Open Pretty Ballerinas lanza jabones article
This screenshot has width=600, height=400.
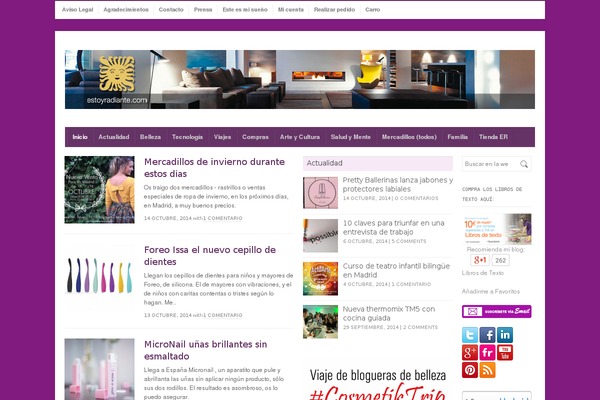398,184
